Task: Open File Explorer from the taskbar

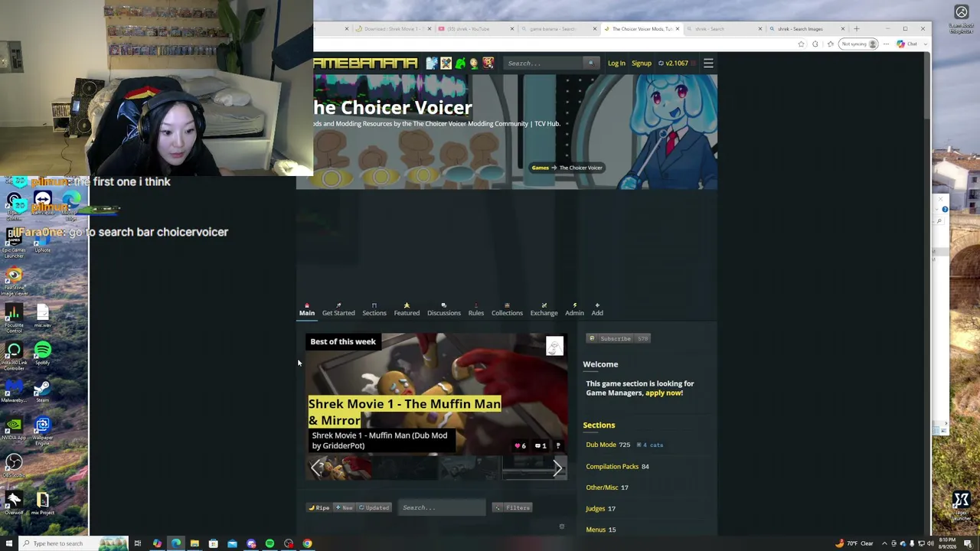Action: pyautogui.click(x=194, y=543)
